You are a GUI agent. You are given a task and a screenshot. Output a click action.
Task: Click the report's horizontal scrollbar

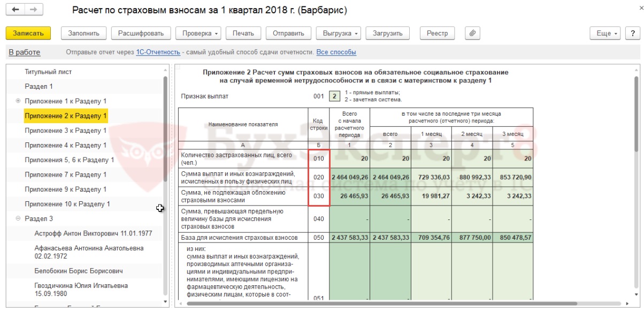(x=382, y=304)
